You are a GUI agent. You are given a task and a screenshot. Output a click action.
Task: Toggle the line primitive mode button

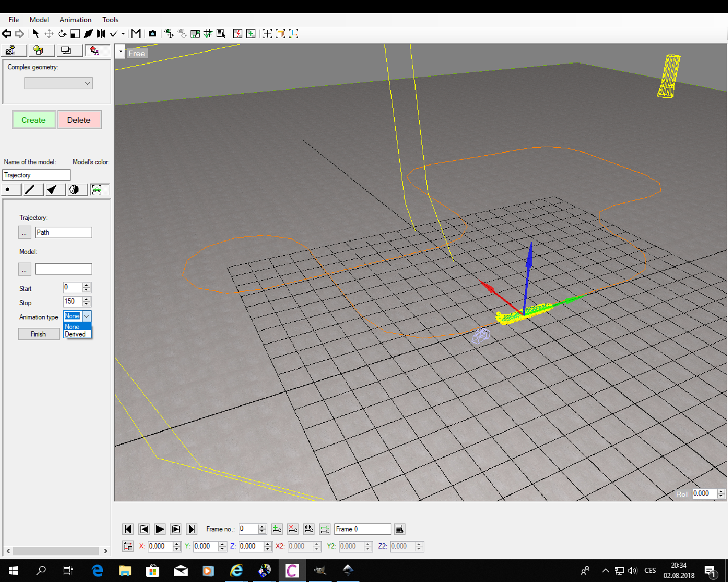pos(30,190)
